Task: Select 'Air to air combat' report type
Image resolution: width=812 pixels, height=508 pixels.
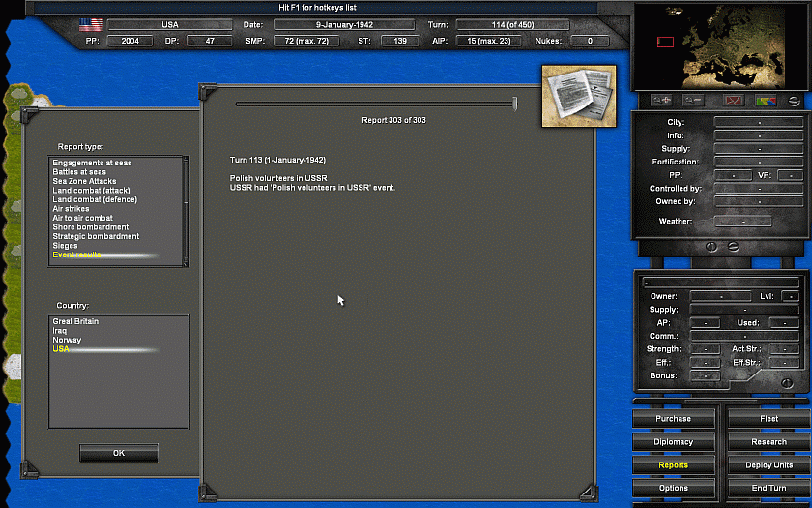Action: point(82,218)
